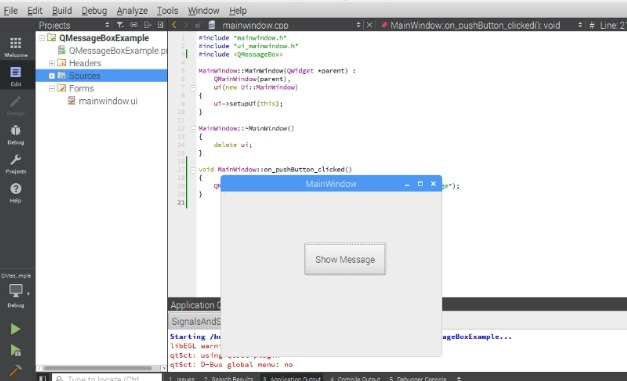Switch to the Search Results pane

pos(229,378)
